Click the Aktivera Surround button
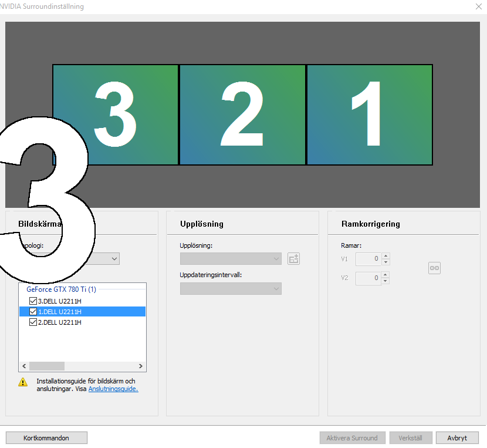The height and width of the screenshot is (448, 487). pyautogui.click(x=353, y=438)
